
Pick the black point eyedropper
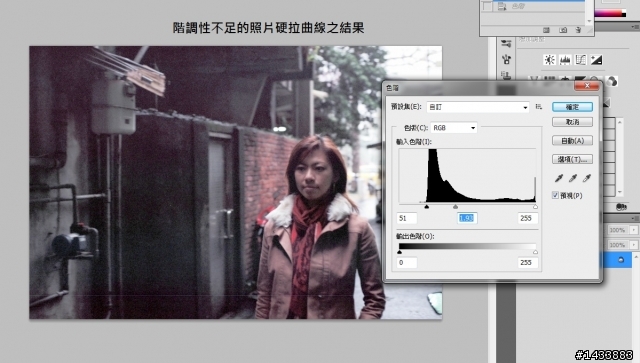click(x=559, y=178)
